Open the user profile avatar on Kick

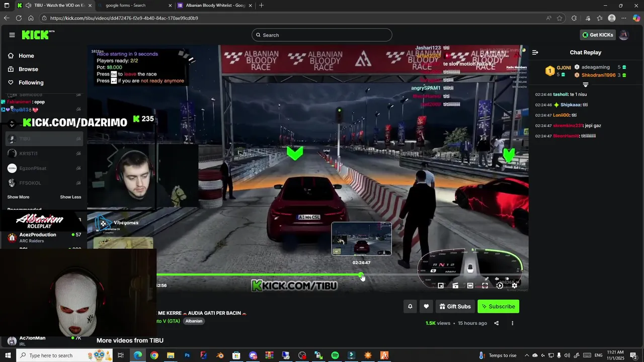point(624,35)
